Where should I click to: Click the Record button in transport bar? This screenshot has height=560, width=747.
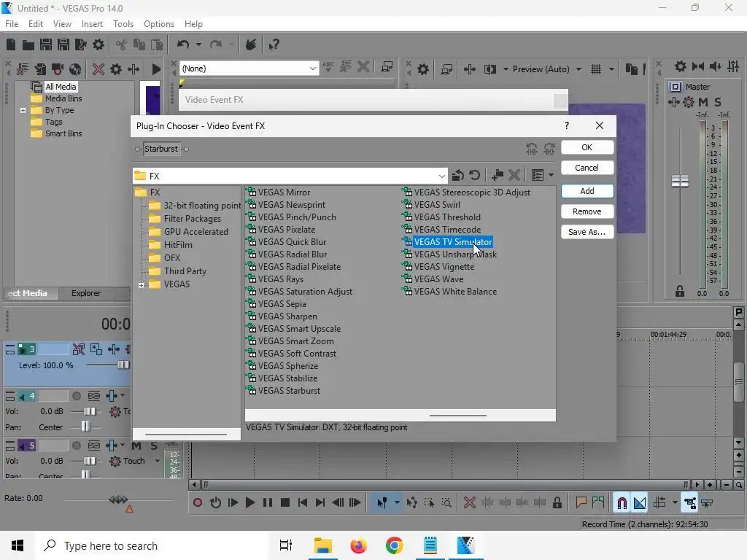pyautogui.click(x=197, y=502)
